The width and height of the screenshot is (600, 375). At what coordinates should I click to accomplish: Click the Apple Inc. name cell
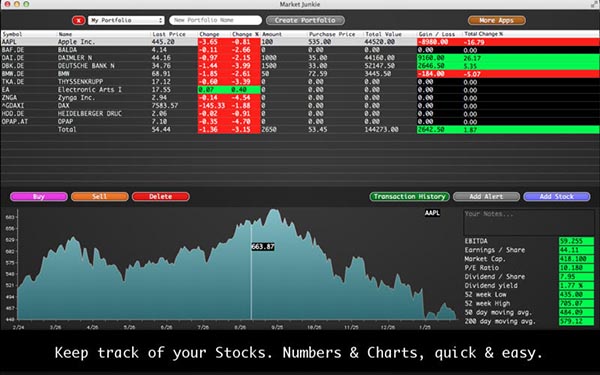coord(76,42)
